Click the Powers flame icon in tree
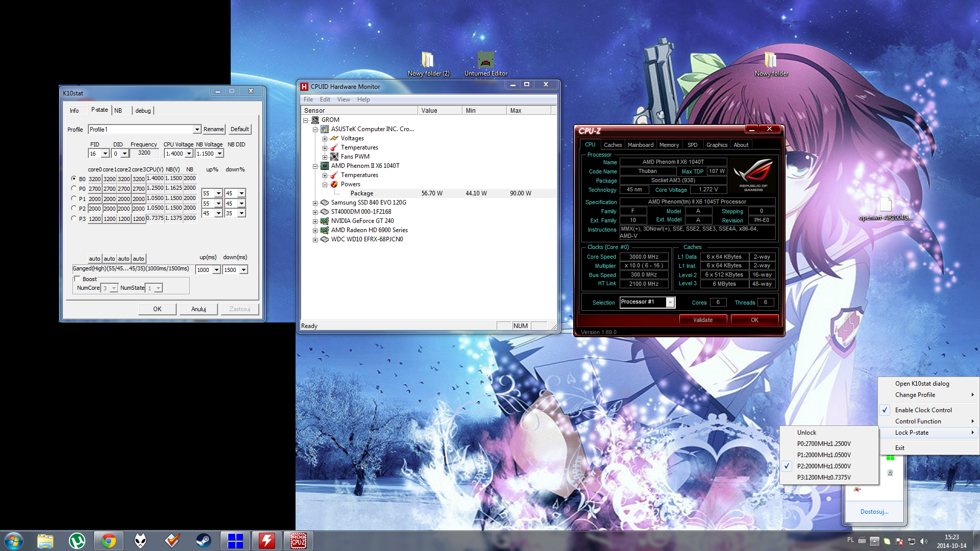980x551 pixels. pyautogui.click(x=334, y=184)
